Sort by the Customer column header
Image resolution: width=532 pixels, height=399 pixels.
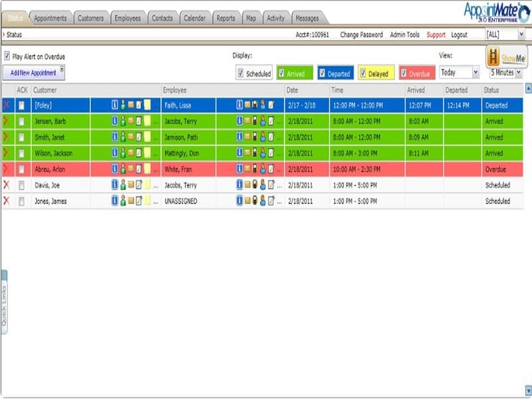pyautogui.click(x=45, y=90)
